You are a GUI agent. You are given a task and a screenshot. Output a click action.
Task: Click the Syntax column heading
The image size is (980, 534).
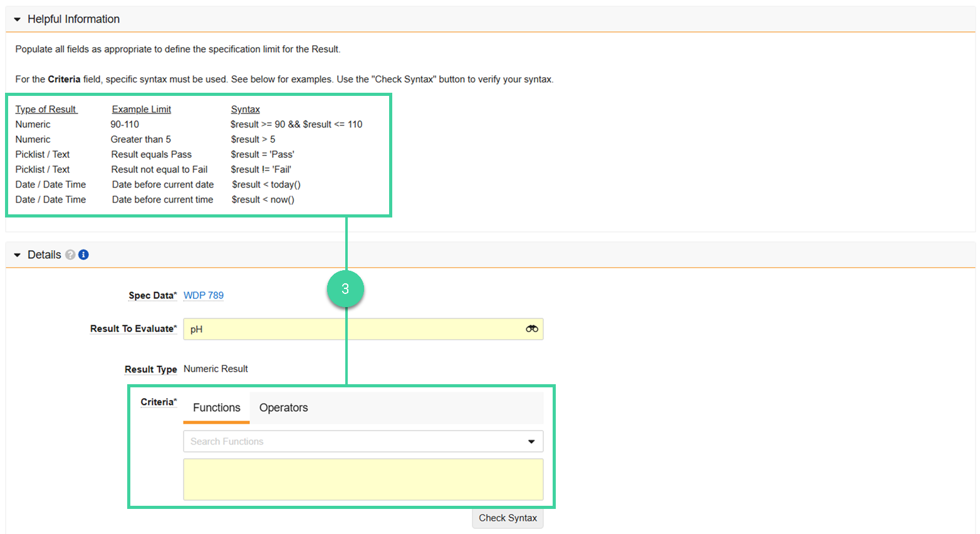tap(245, 108)
